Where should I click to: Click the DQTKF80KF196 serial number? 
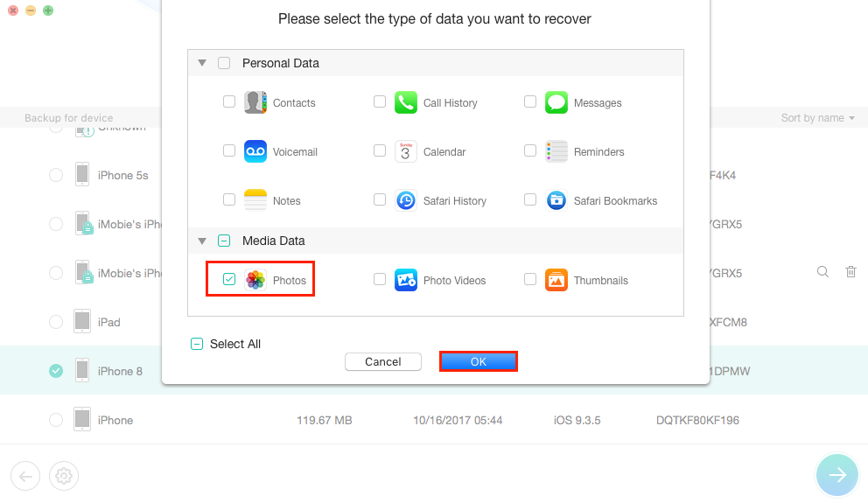point(697,420)
